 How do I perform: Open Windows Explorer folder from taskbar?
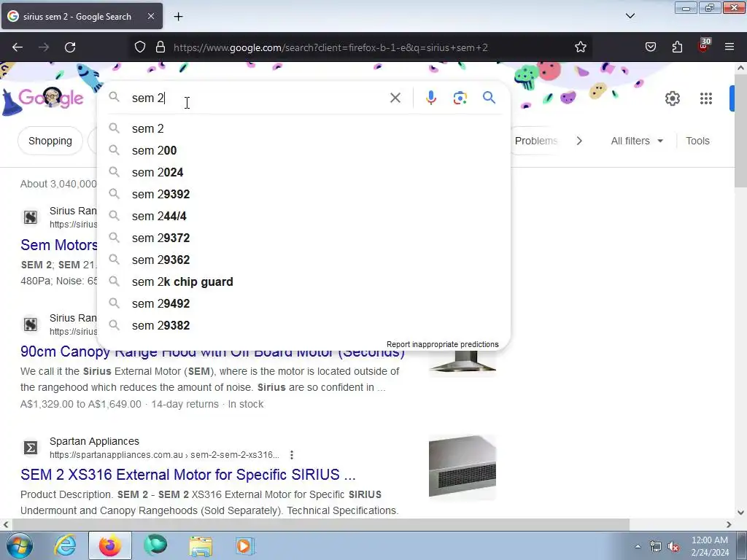(x=201, y=545)
